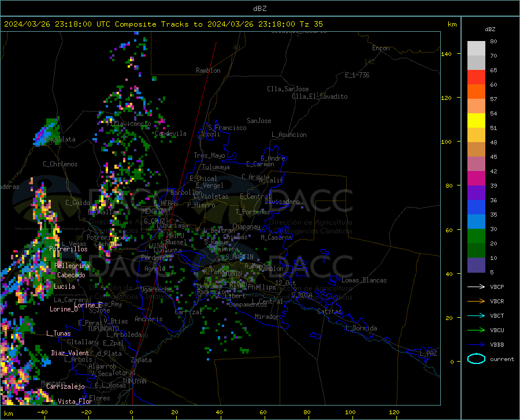Click the 'L_PAZ' map label
The width and height of the screenshot is (520, 420).
428,354
